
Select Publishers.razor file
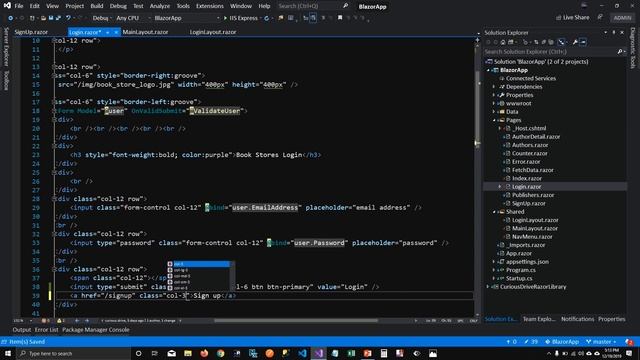533,195
